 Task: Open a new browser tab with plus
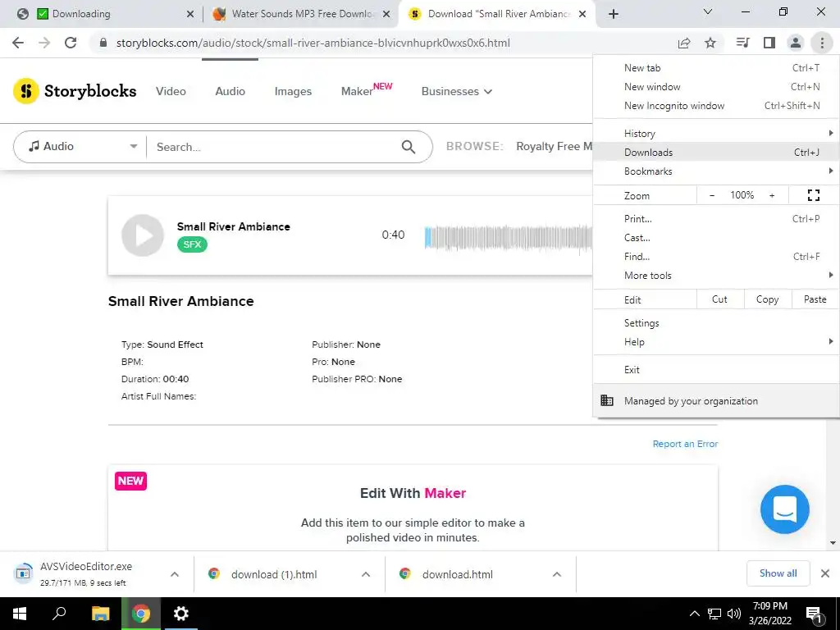point(614,14)
